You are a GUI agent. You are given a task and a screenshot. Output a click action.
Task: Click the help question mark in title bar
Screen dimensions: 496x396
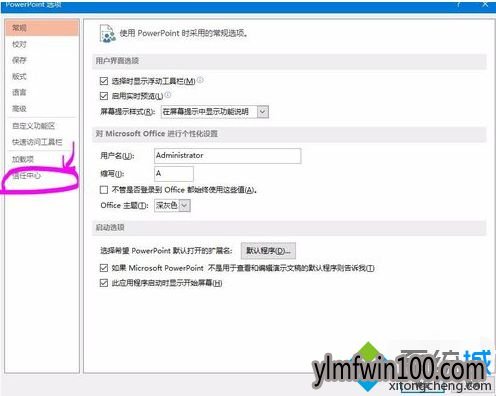459,4
